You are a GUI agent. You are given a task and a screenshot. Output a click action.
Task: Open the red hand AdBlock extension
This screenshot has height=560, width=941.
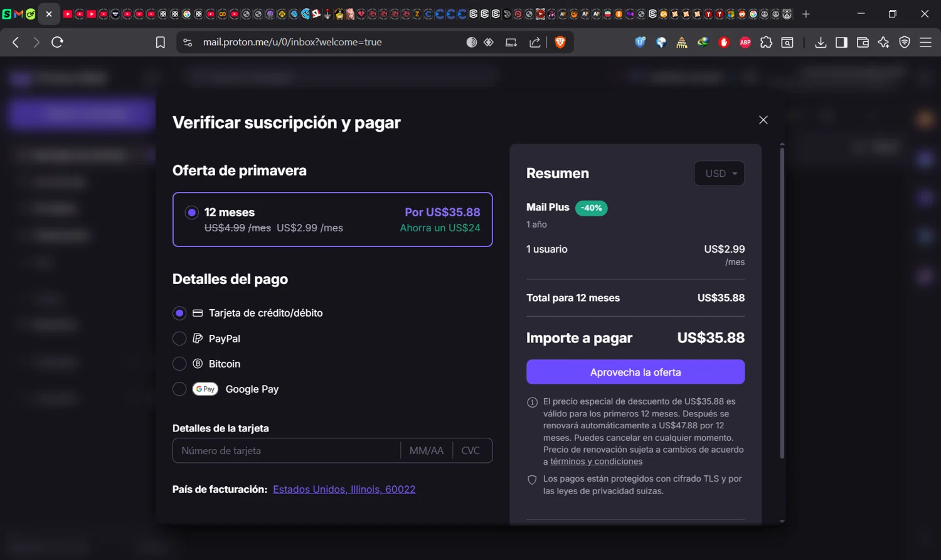point(724,42)
